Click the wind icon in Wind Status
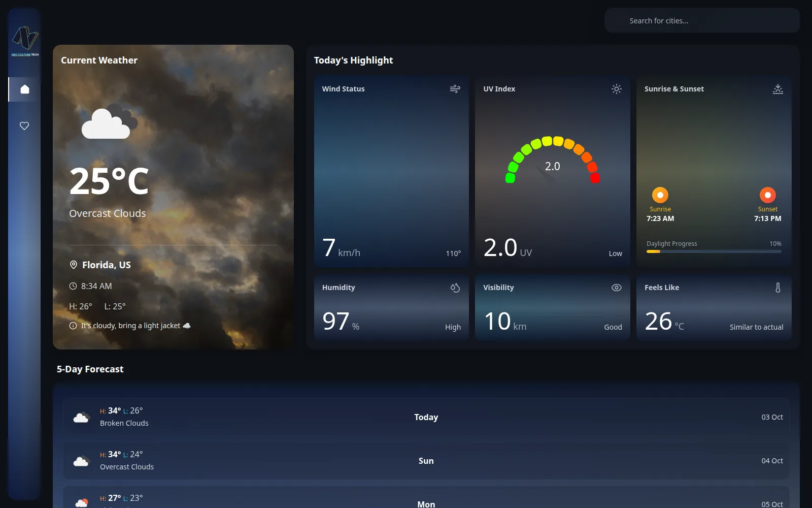Image resolution: width=812 pixels, height=508 pixels. point(455,89)
